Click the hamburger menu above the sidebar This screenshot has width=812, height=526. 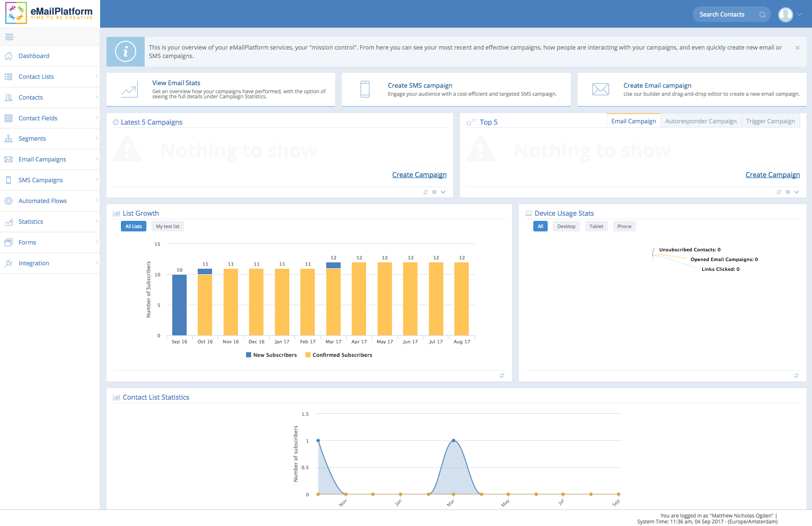[x=9, y=37]
